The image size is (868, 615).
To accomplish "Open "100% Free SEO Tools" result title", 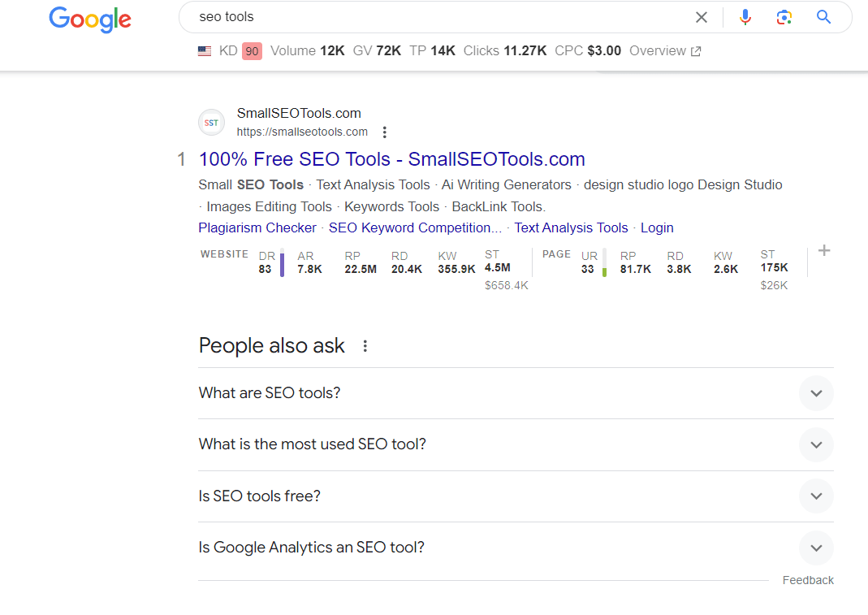I will [392, 159].
